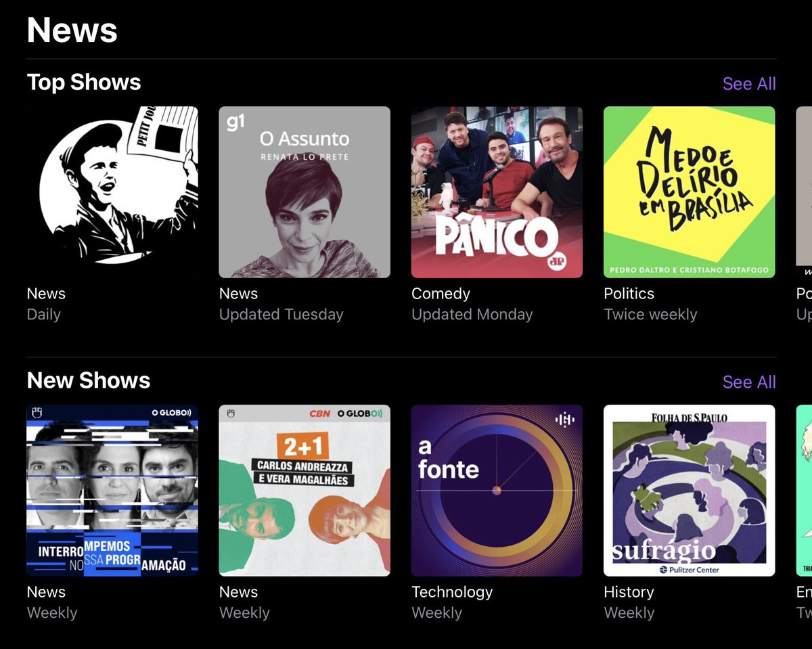Click 'Twice weekly' under Medo e Delírio
Viewport: 812px width, 649px height.
click(x=650, y=315)
